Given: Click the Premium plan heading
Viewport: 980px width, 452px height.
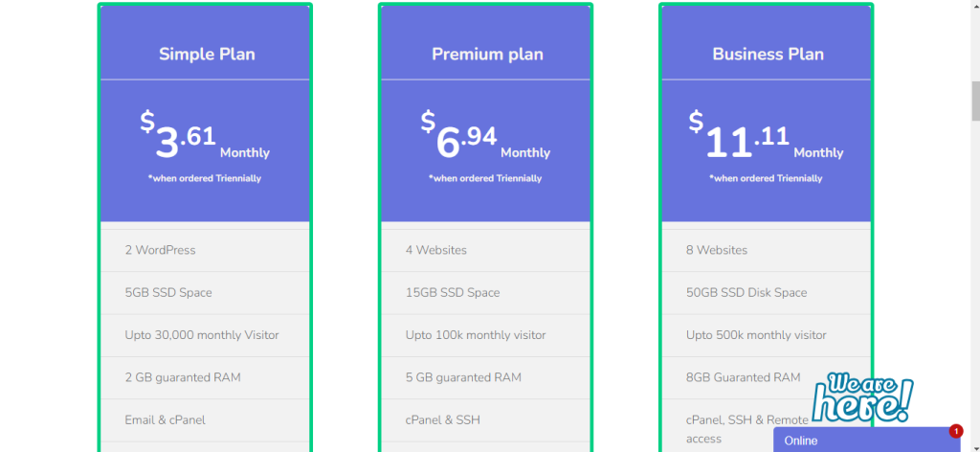Looking at the screenshot, I should click(487, 54).
